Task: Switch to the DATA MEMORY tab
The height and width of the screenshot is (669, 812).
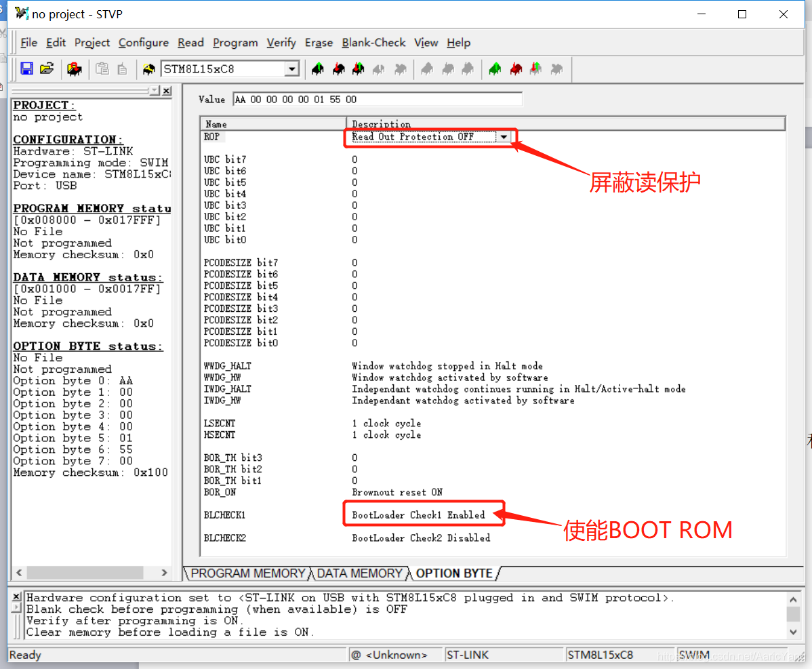Action: [x=359, y=573]
